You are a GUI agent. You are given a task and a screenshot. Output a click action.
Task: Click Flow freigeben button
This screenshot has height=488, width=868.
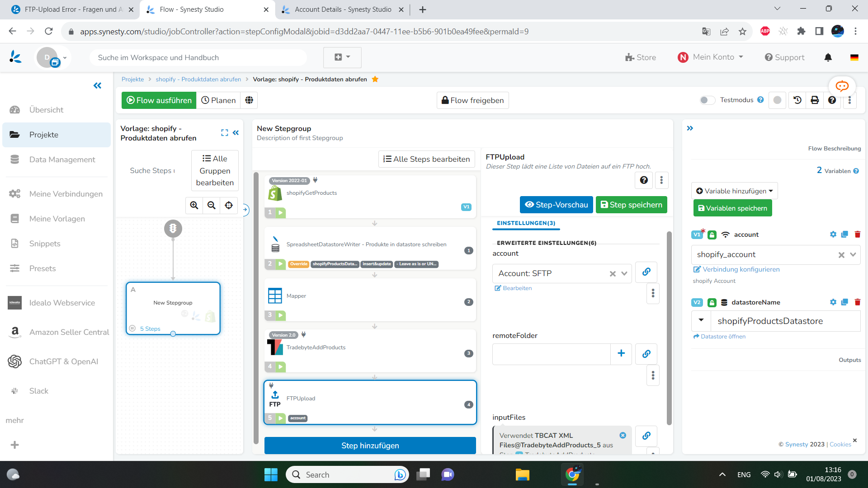click(472, 100)
